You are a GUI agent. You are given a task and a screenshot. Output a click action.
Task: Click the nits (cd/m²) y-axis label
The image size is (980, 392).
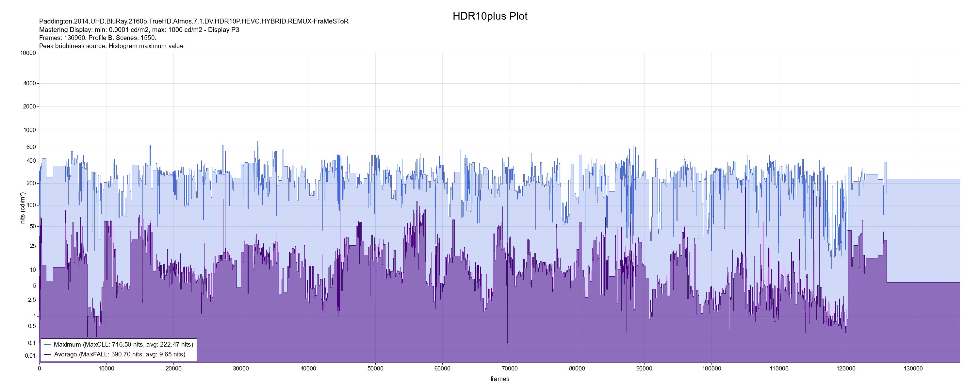(23, 208)
